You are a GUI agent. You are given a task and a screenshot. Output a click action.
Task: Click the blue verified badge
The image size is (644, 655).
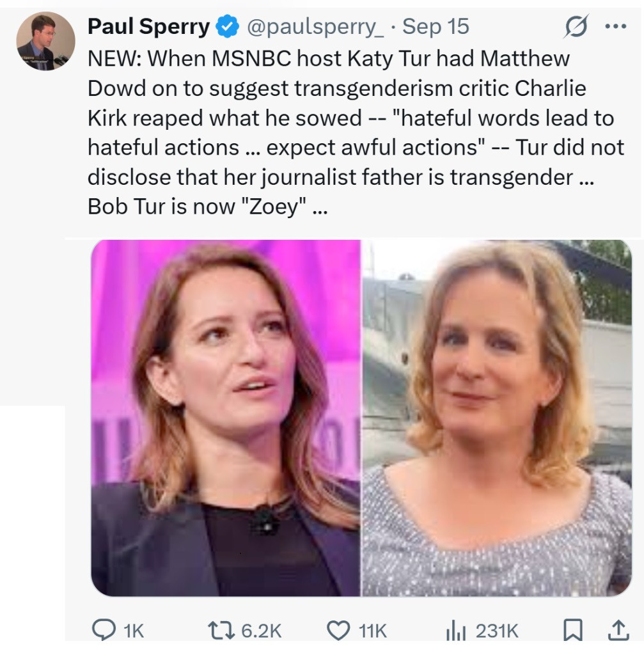227,27
